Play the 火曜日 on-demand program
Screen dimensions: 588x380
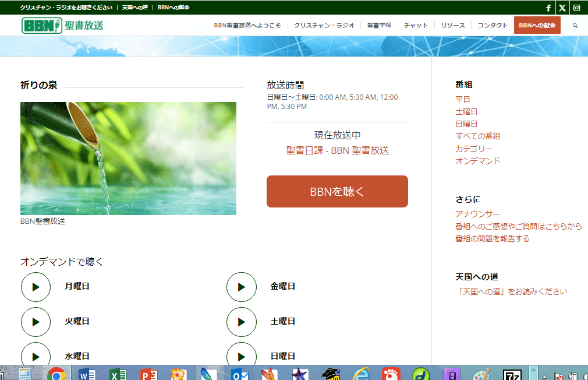click(36, 322)
